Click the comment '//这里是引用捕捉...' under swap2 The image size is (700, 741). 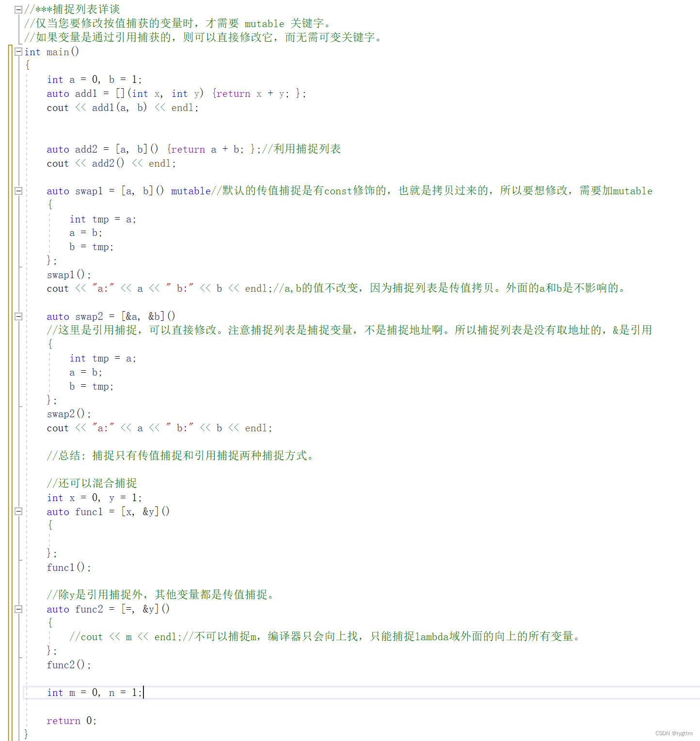tap(349, 330)
